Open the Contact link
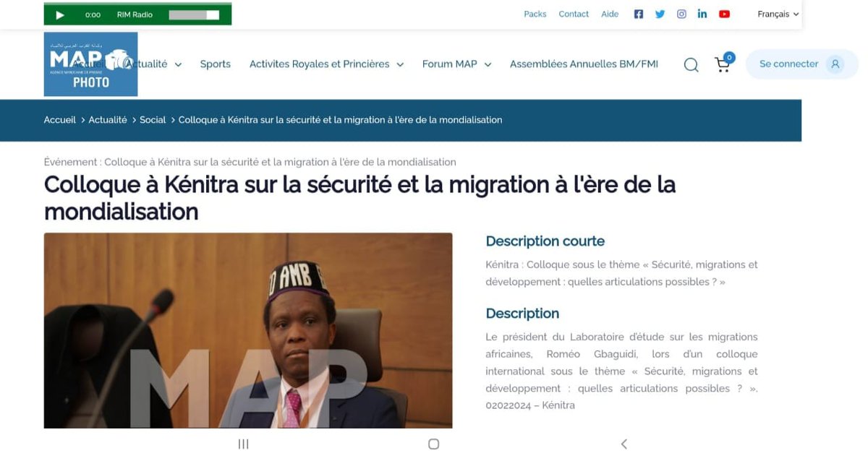Screen dimensions: 868x461 point(573,14)
